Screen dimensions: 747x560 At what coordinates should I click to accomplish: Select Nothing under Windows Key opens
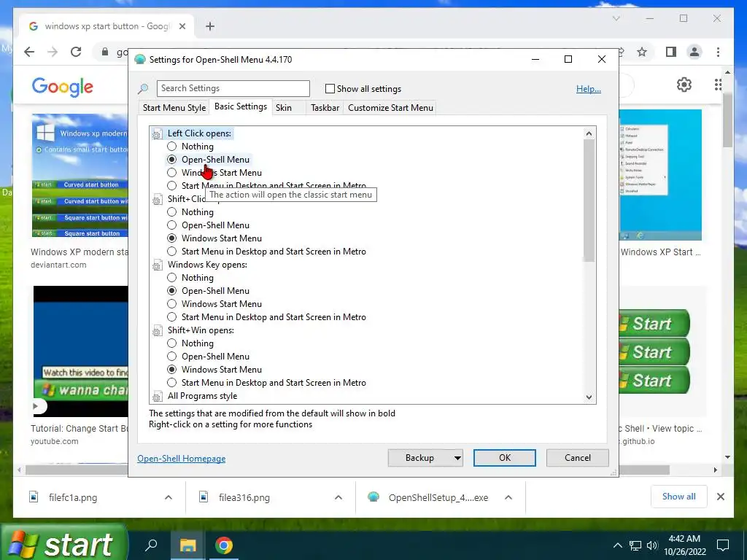[171, 278]
